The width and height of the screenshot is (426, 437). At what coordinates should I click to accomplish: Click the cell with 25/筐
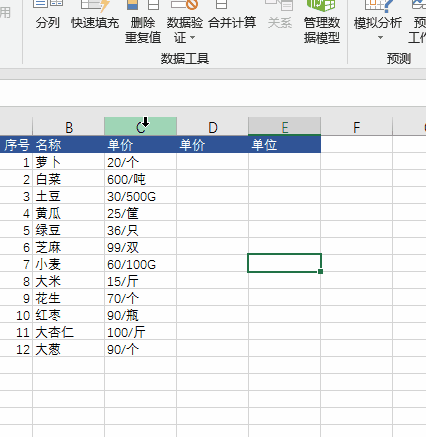point(140,213)
